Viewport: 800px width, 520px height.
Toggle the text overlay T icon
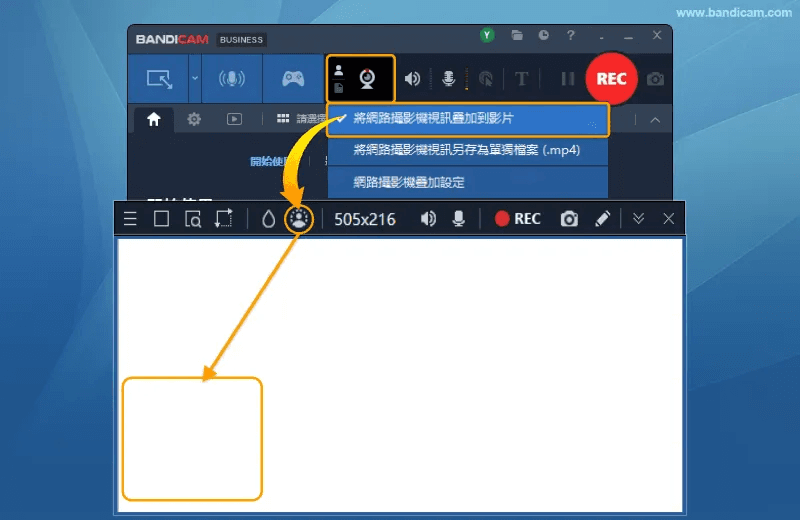(x=521, y=79)
